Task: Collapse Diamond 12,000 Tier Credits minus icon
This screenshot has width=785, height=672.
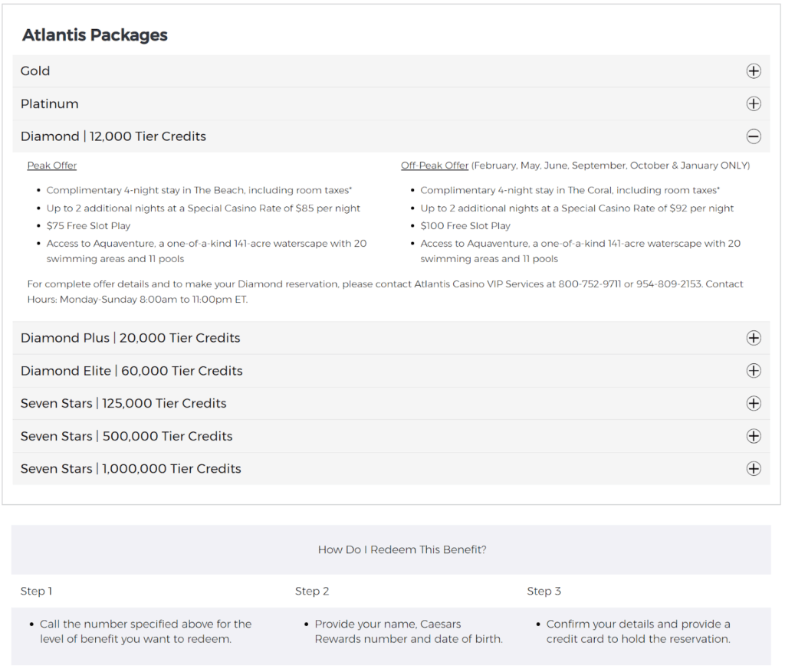Action: pyautogui.click(x=753, y=136)
